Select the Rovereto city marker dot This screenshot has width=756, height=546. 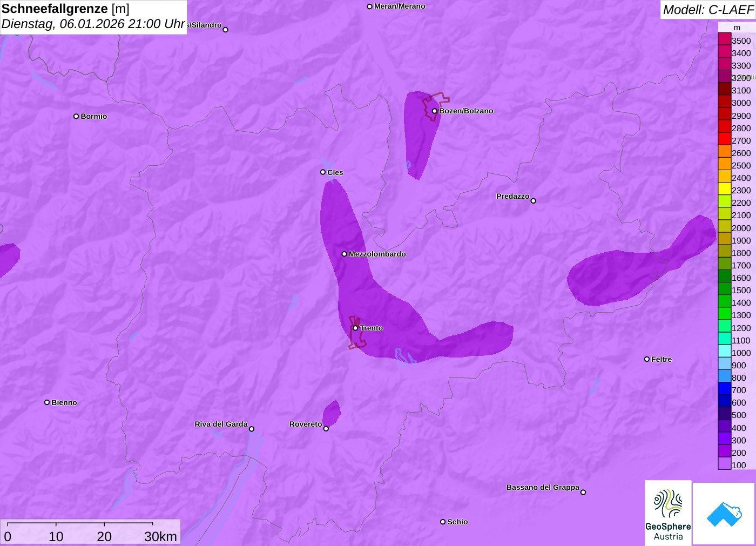coord(326,429)
